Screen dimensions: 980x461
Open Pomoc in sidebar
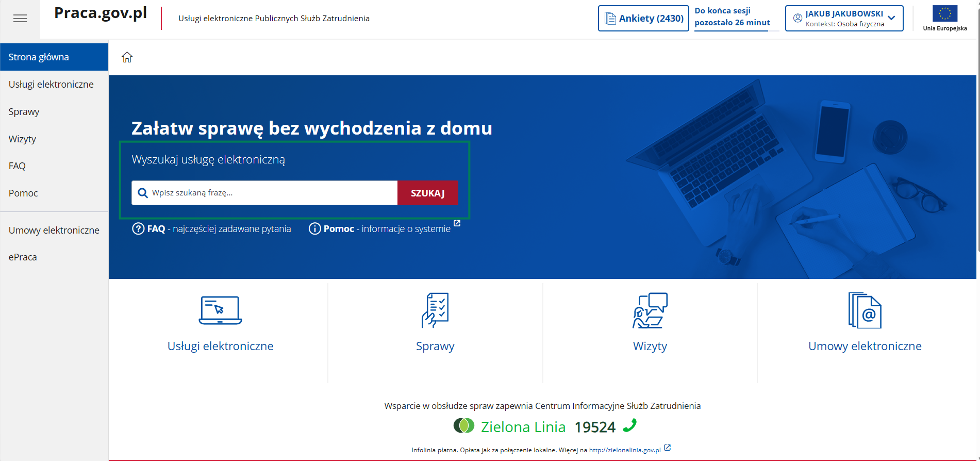tap(54, 193)
